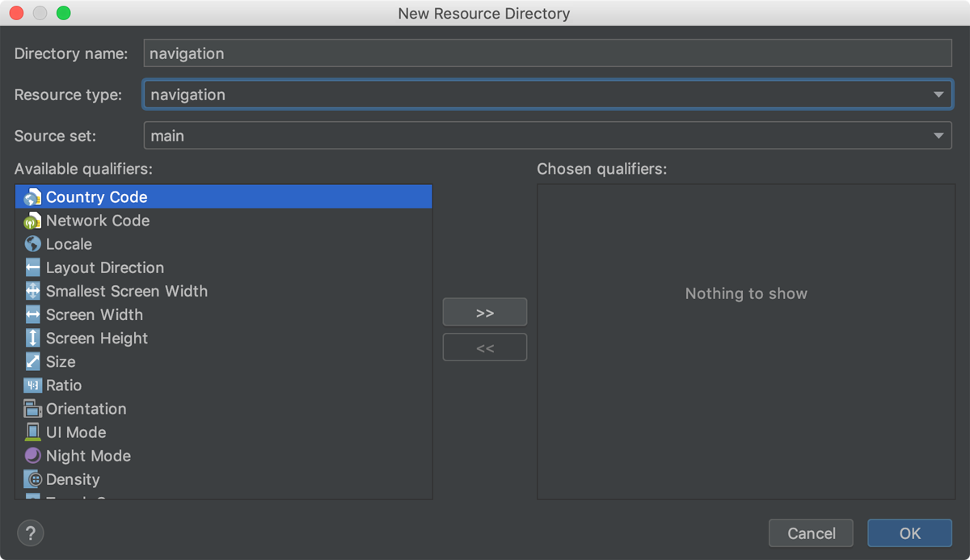Select the Night Mode qualifier

coord(224,456)
